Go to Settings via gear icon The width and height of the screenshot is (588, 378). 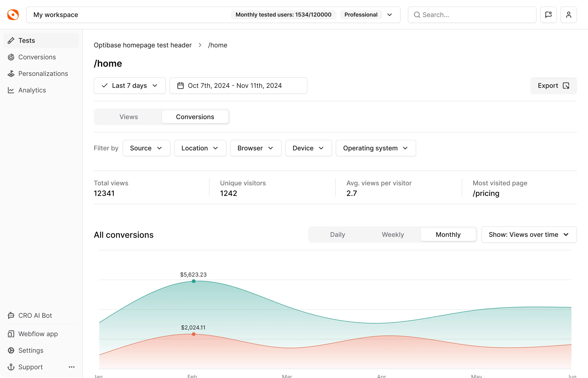pos(11,350)
